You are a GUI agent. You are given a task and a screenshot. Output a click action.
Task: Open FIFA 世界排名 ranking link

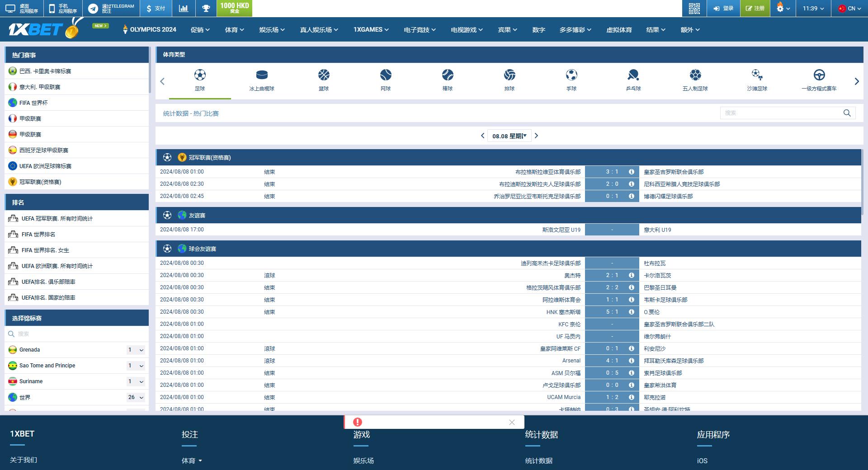76,234
